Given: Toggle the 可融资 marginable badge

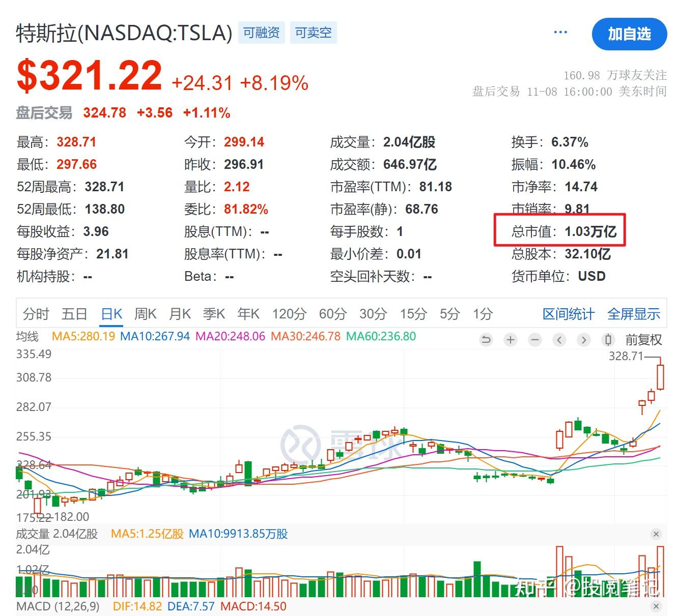Looking at the screenshot, I should tap(261, 33).
